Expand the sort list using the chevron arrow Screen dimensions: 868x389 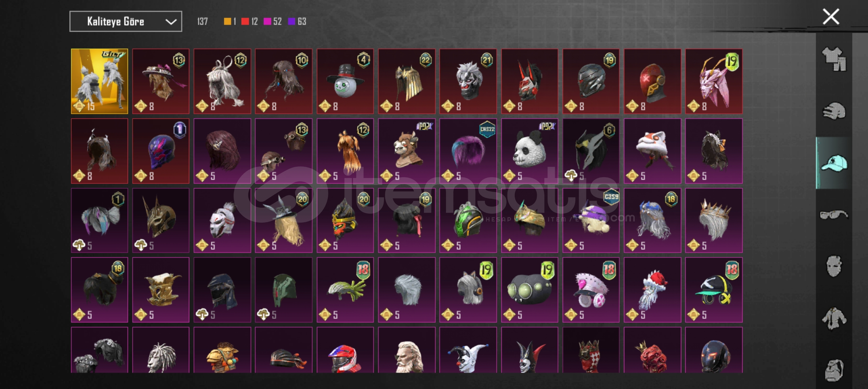click(x=171, y=22)
